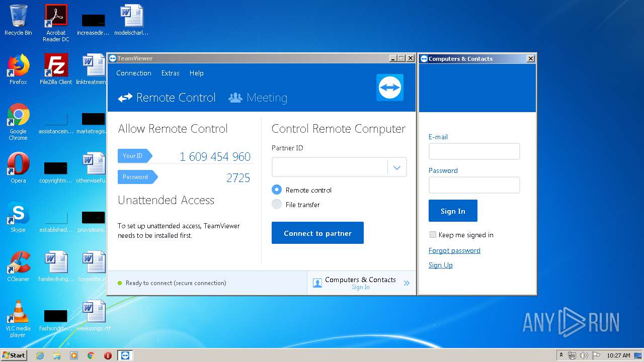
Task: Click the Computers & Contacts person icon
Action: click(317, 283)
